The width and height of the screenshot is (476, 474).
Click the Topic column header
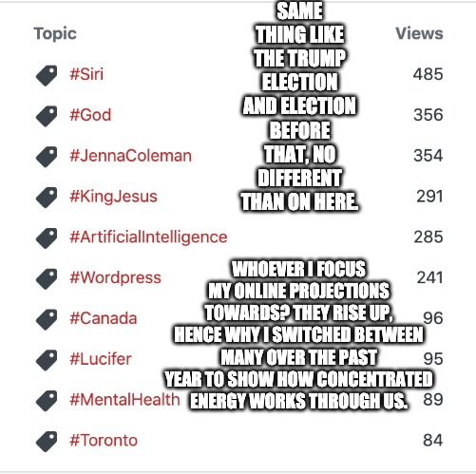[55, 34]
